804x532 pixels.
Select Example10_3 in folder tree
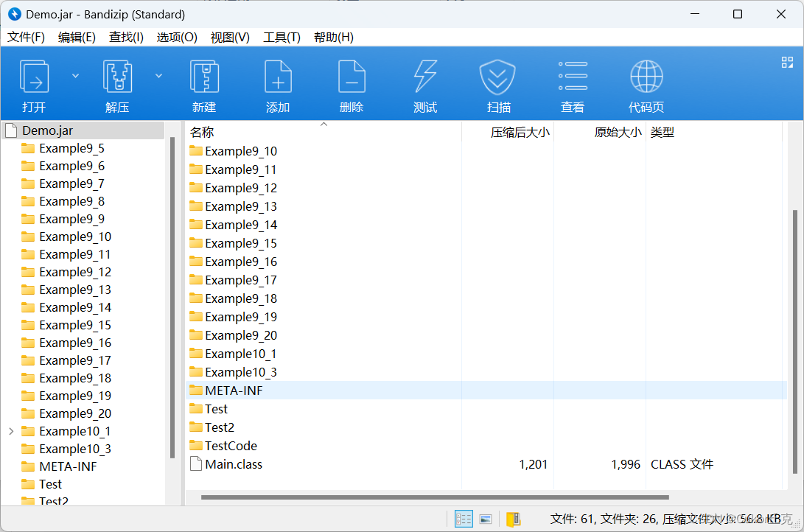click(75, 449)
